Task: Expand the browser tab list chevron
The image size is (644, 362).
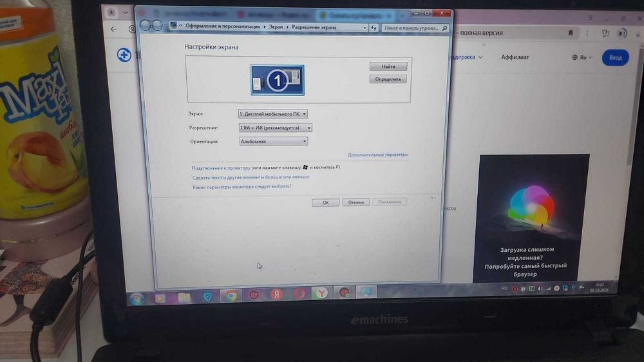Action: (x=126, y=13)
